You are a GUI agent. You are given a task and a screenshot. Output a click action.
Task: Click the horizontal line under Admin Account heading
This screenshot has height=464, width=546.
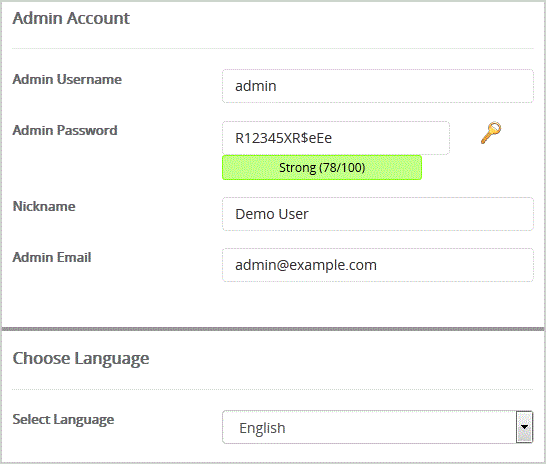point(273,48)
